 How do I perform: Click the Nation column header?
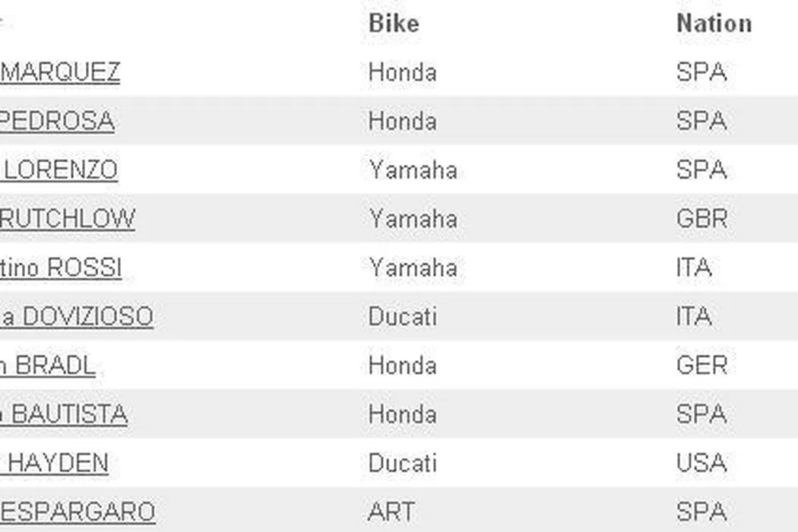tap(714, 24)
